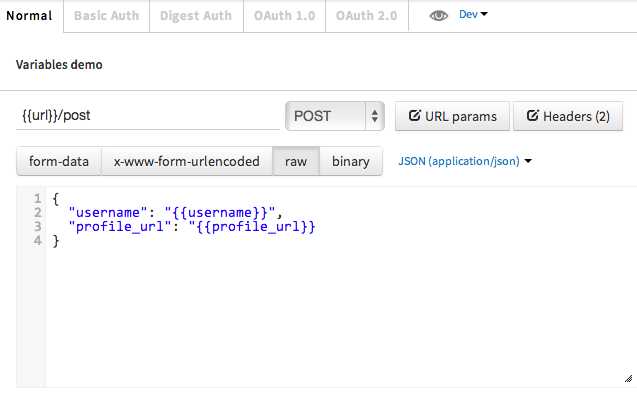Choose the OAuth 1.0 tab
637x393 pixels.
pos(284,16)
